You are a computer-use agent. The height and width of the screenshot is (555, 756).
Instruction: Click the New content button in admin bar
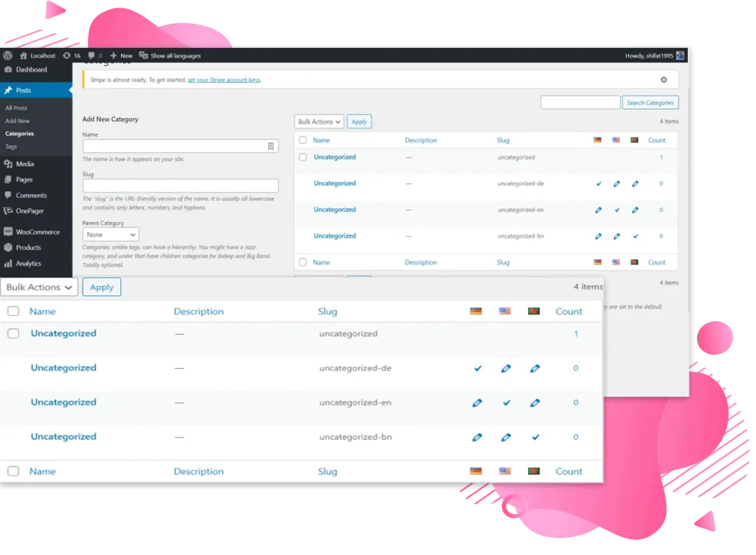point(121,55)
